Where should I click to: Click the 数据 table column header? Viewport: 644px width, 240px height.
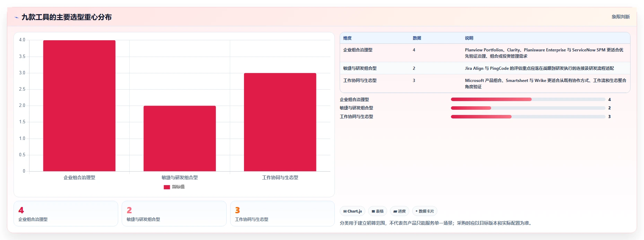(x=417, y=38)
